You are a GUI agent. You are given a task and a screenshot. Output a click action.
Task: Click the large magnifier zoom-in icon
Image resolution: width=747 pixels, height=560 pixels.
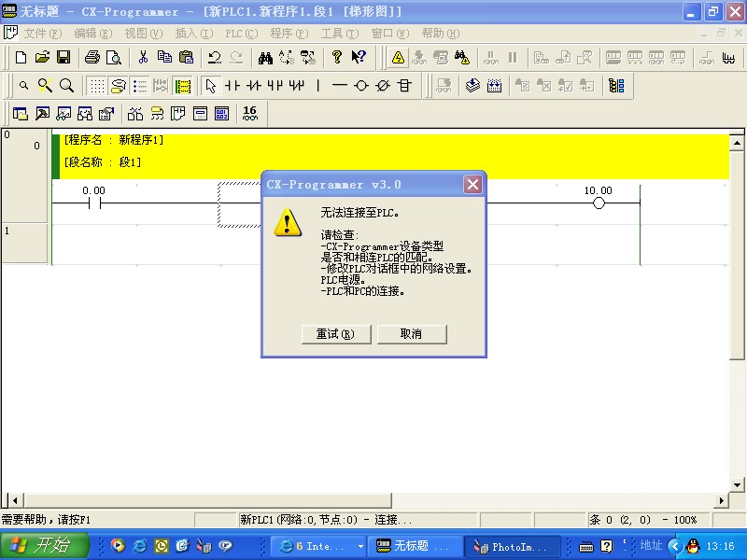coord(66,86)
